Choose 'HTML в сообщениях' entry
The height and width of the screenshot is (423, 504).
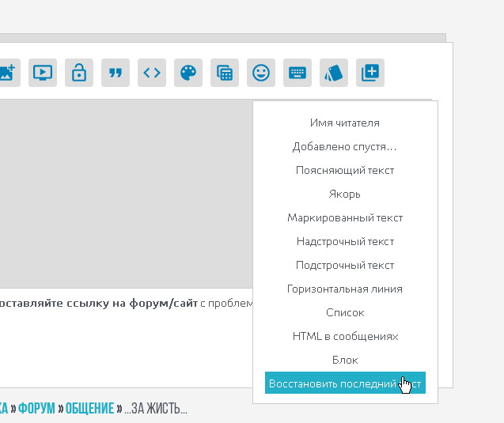[x=345, y=336]
